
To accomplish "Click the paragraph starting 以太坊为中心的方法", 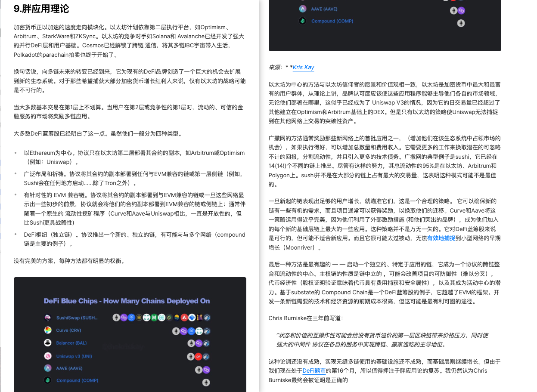I will [x=385, y=103].
